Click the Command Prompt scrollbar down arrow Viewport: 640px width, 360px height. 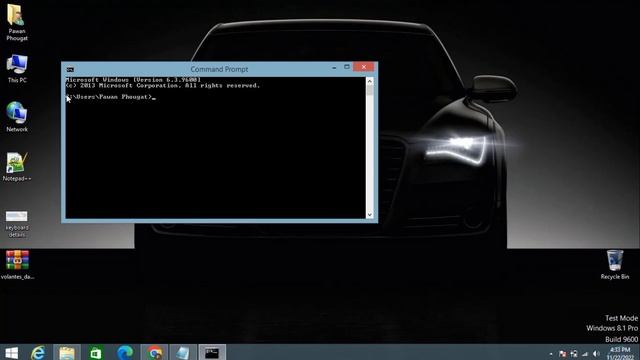[370, 215]
